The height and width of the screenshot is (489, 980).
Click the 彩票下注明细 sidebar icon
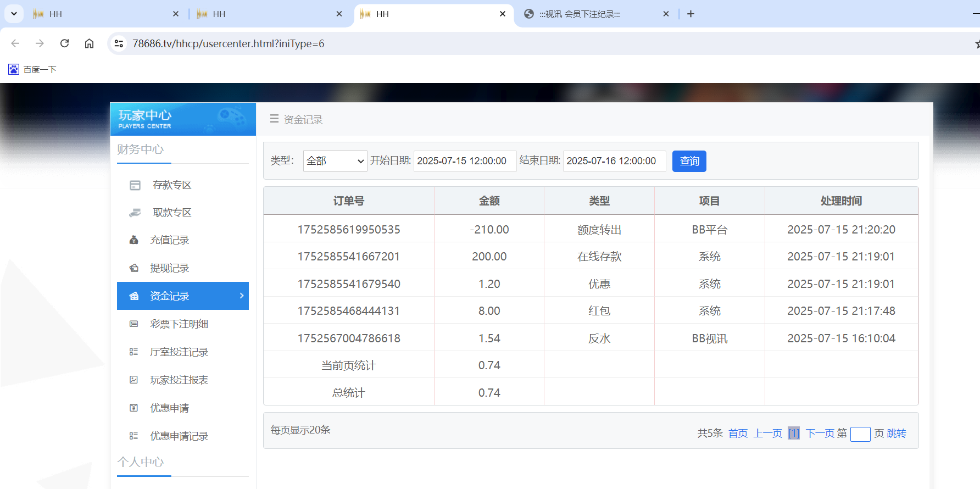(133, 324)
